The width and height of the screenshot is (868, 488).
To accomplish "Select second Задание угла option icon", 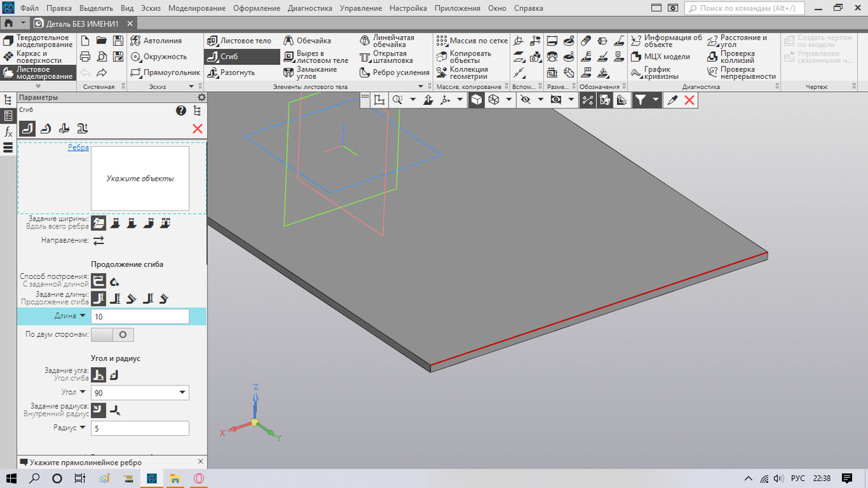I will (x=114, y=374).
